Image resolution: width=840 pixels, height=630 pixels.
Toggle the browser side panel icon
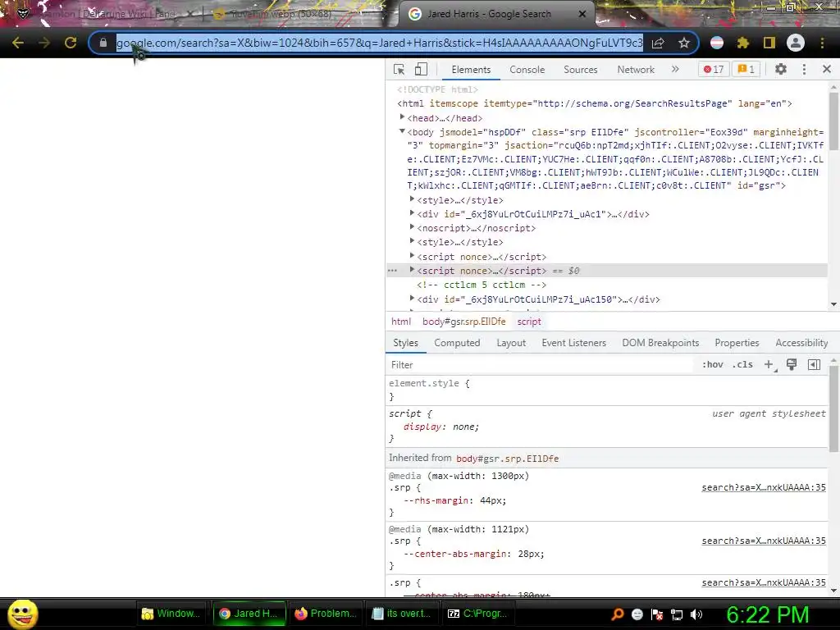point(769,43)
